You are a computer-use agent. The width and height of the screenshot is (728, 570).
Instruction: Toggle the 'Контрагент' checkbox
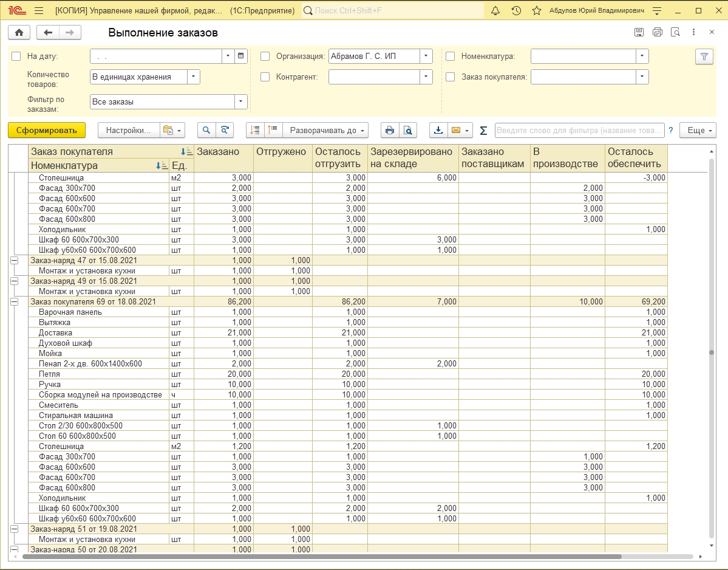[x=265, y=77]
